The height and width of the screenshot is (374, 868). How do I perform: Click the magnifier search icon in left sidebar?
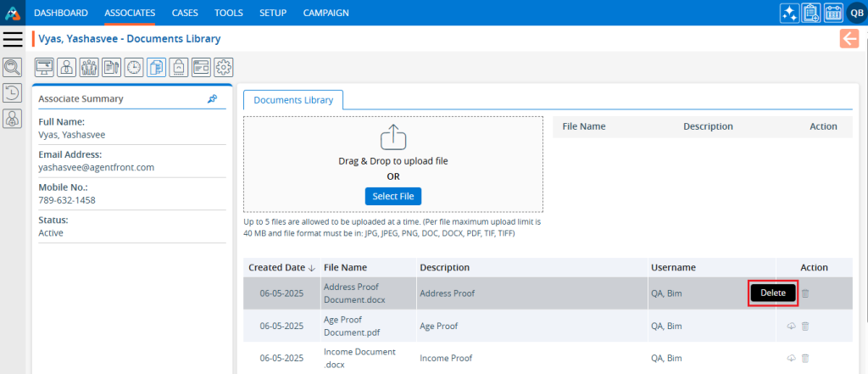tap(13, 68)
